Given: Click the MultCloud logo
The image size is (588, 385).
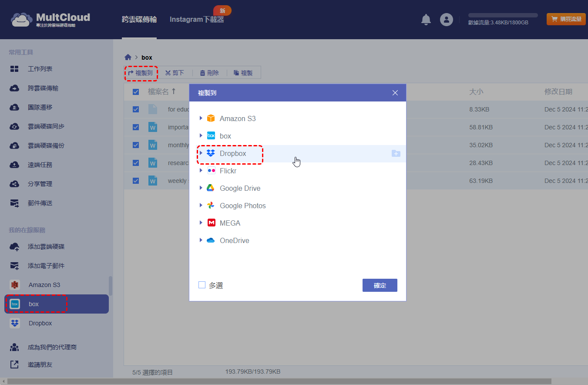Looking at the screenshot, I should [x=50, y=20].
